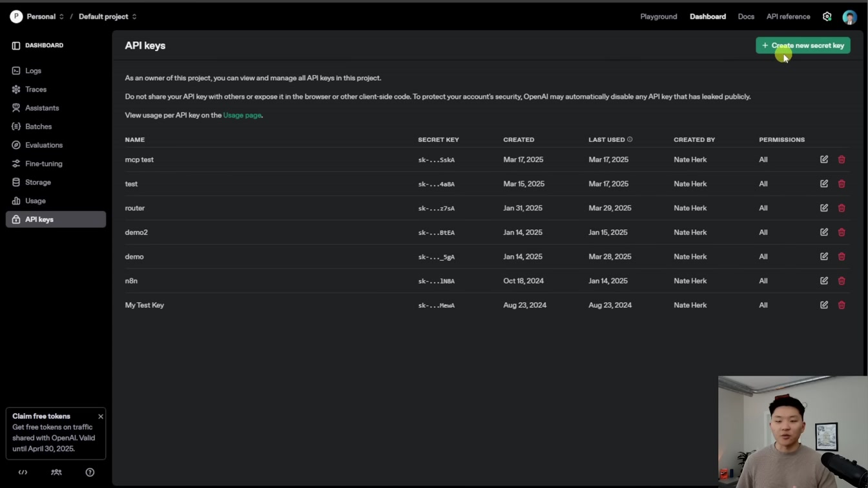Collapse sidebar via Dashboard panel icon
Image resolution: width=868 pixels, height=488 pixels.
pos(16,45)
